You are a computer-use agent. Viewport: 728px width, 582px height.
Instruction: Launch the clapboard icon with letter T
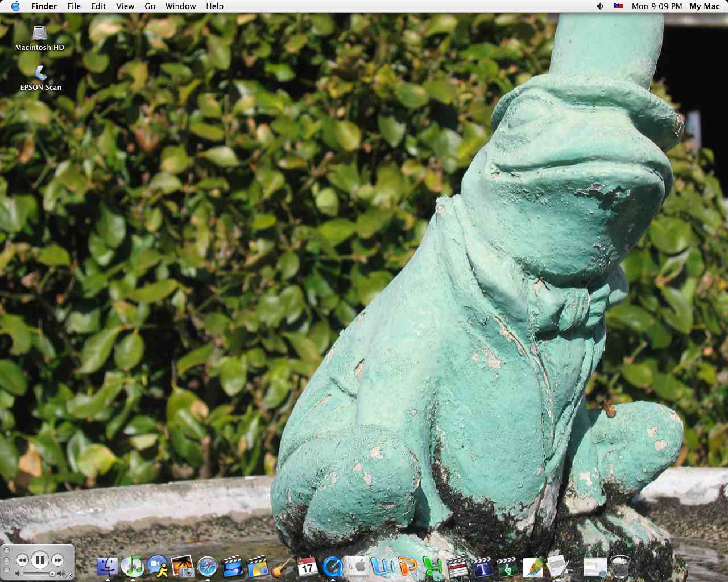coord(483,566)
